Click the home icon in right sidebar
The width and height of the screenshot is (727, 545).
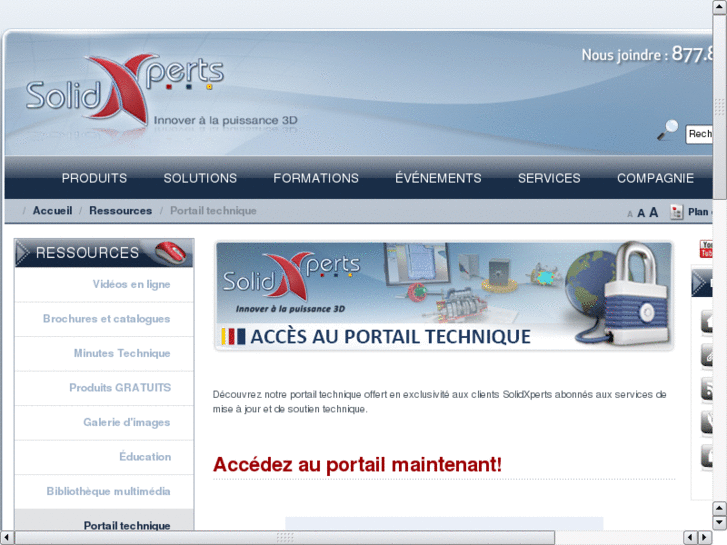coord(706,321)
